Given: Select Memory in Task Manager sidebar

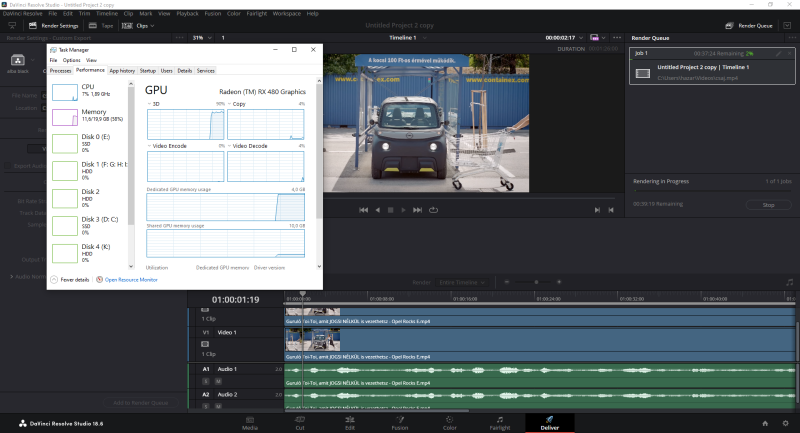Looking at the screenshot, I should pos(88,117).
